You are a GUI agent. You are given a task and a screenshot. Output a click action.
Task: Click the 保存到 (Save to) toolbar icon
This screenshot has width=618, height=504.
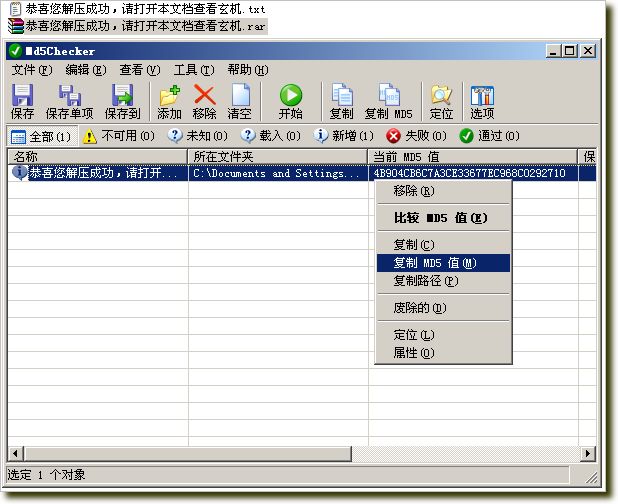123,95
